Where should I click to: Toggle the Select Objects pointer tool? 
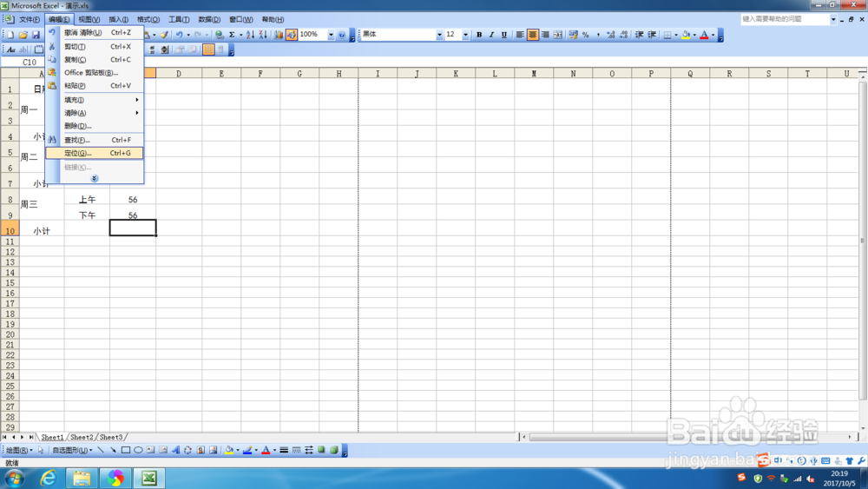click(41, 450)
